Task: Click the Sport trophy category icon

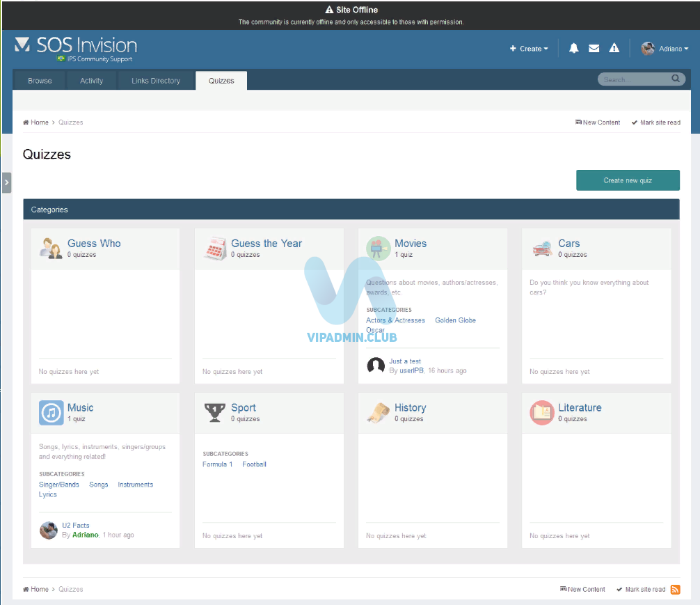Action: (x=215, y=412)
